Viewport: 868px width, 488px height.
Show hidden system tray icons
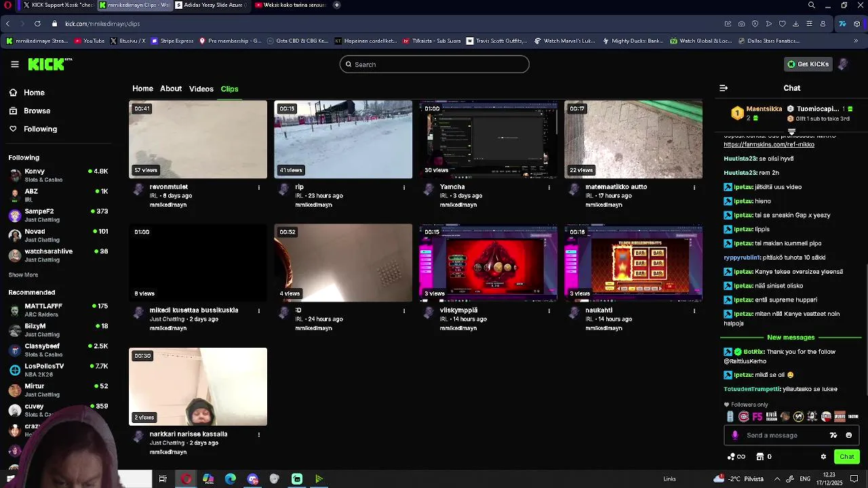777,479
